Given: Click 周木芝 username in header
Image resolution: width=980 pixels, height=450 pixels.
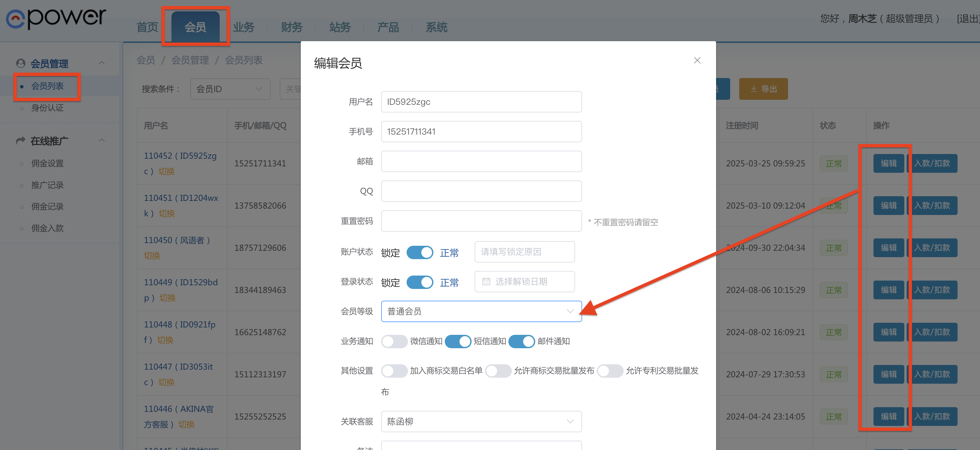Looking at the screenshot, I should point(862,19).
